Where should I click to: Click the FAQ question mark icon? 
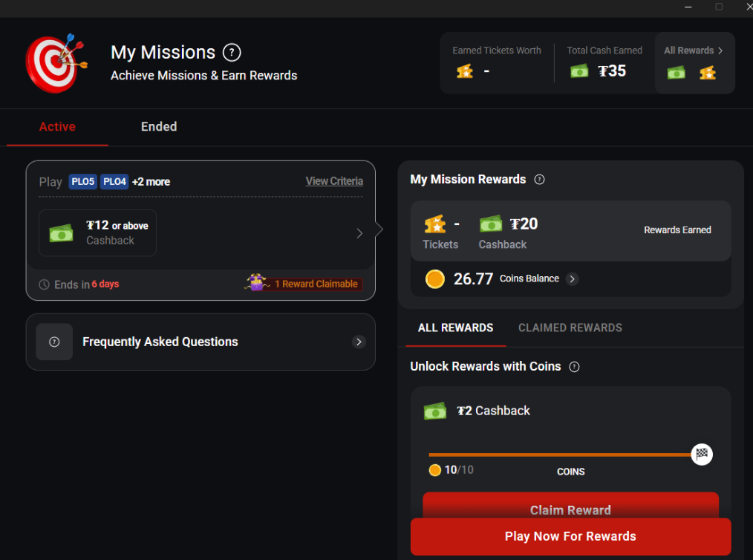(x=54, y=342)
